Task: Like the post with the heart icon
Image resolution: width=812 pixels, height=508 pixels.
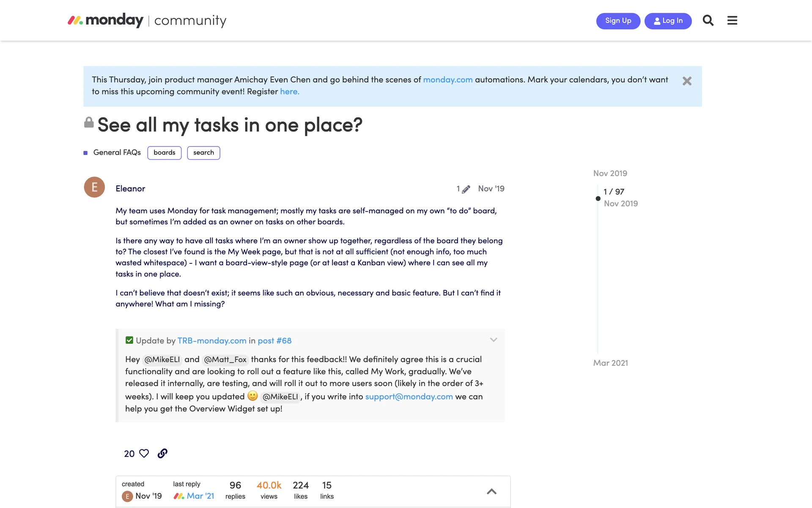Action: [x=144, y=453]
